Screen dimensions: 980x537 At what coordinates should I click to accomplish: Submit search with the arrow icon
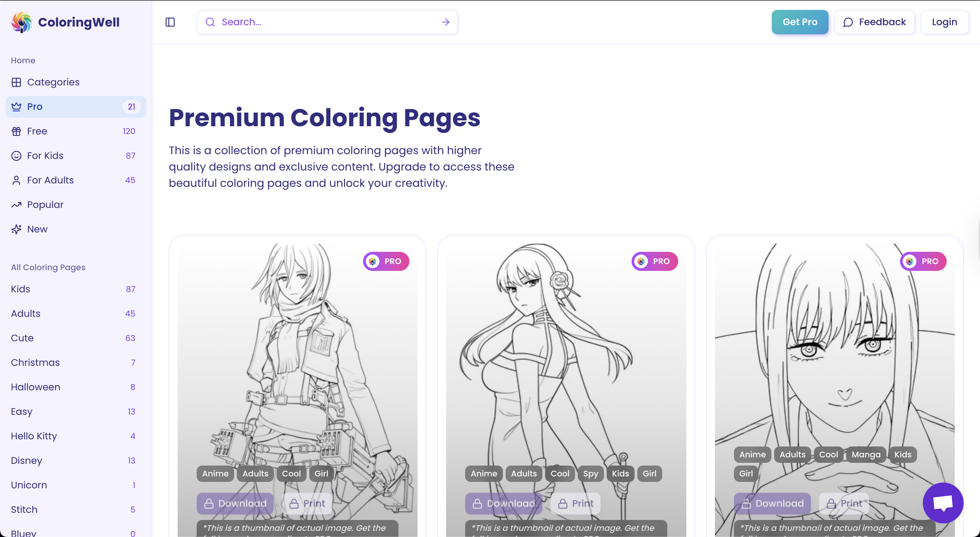coord(445,22)
